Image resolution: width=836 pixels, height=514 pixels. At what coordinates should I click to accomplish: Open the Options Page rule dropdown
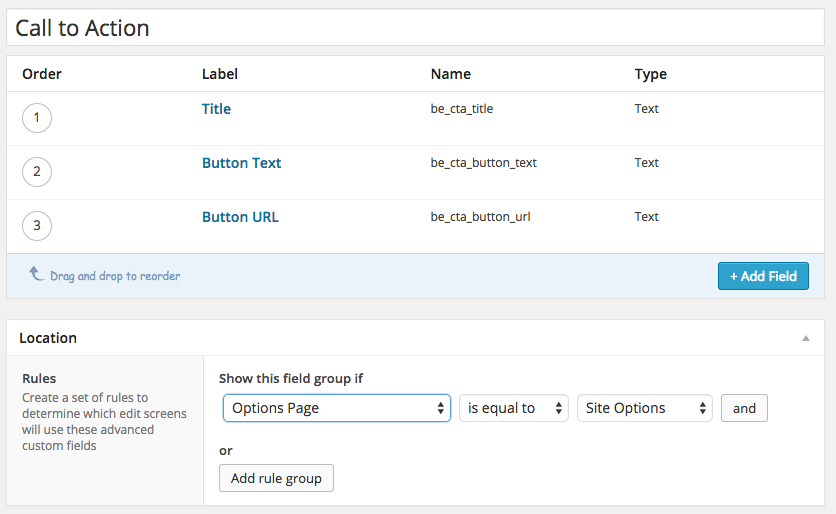click(x=337, y=408)
